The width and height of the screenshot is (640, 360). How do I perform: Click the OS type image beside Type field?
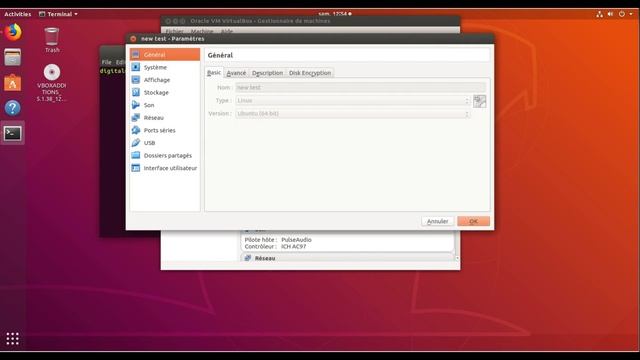point(480,101)
